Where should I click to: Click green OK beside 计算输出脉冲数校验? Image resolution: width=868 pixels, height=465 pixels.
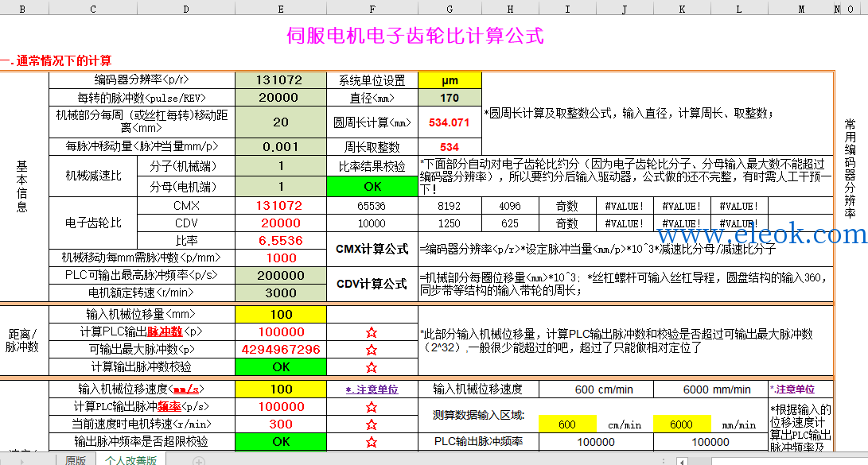click(281, 366)
